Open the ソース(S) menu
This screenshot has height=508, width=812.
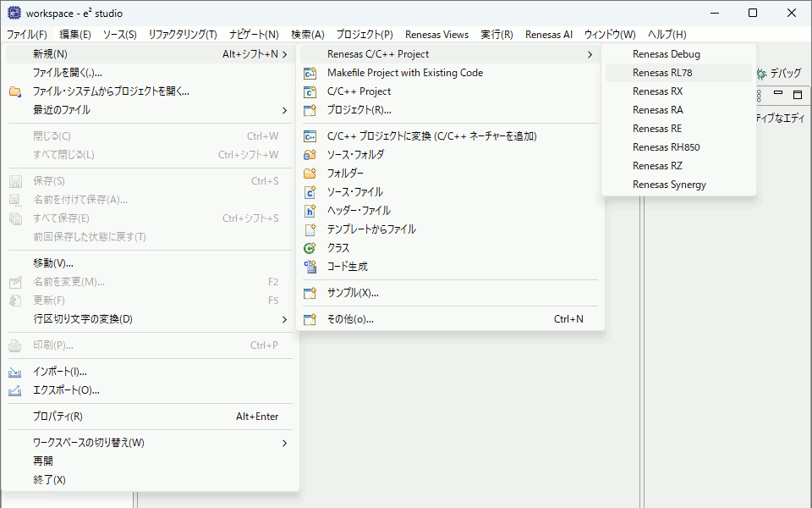tap(119, 35)
